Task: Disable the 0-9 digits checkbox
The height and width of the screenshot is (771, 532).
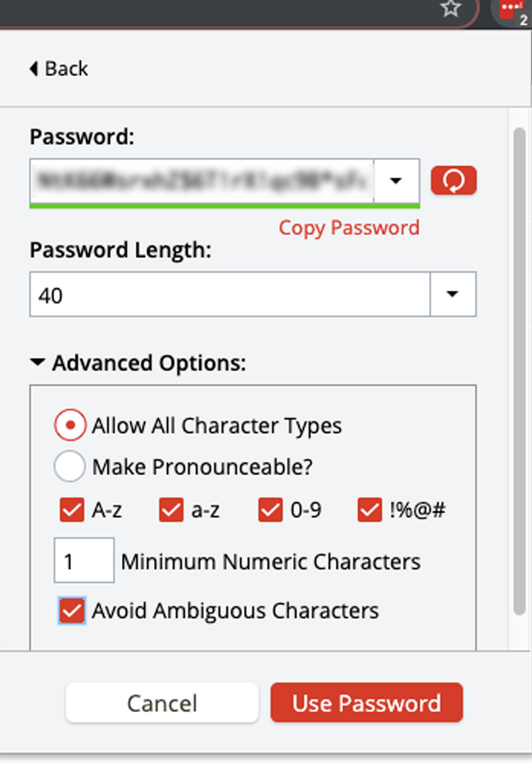Action: click(x=270, y=510)
